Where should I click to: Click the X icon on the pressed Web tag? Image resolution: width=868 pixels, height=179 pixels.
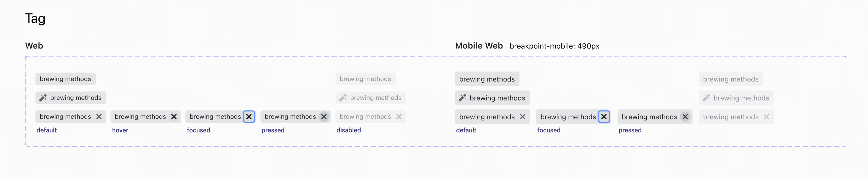tap(324, 117)
